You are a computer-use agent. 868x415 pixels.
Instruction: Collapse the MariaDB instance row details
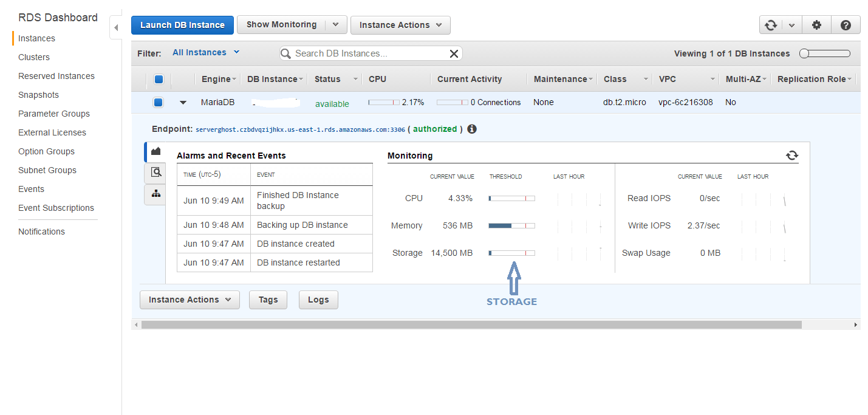click(183, 103)
